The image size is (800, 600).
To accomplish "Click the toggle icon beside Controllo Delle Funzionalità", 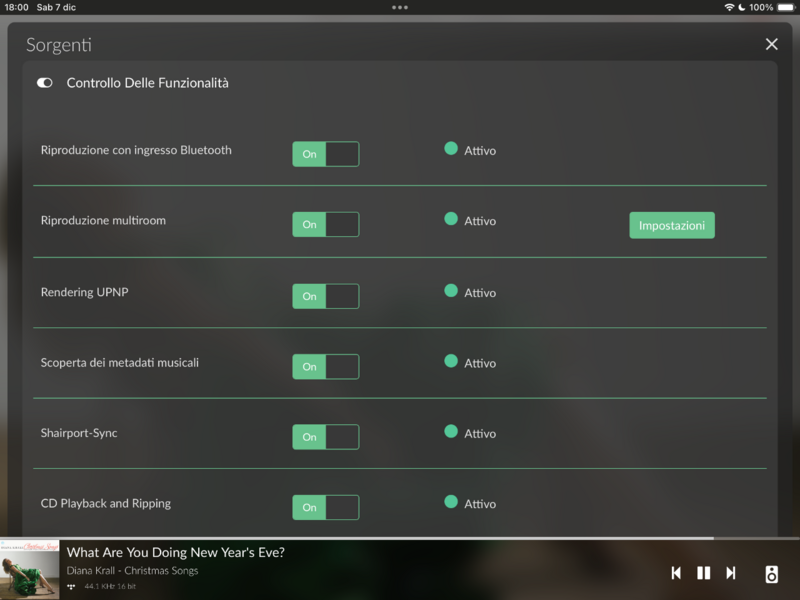I will click(45, 83).
